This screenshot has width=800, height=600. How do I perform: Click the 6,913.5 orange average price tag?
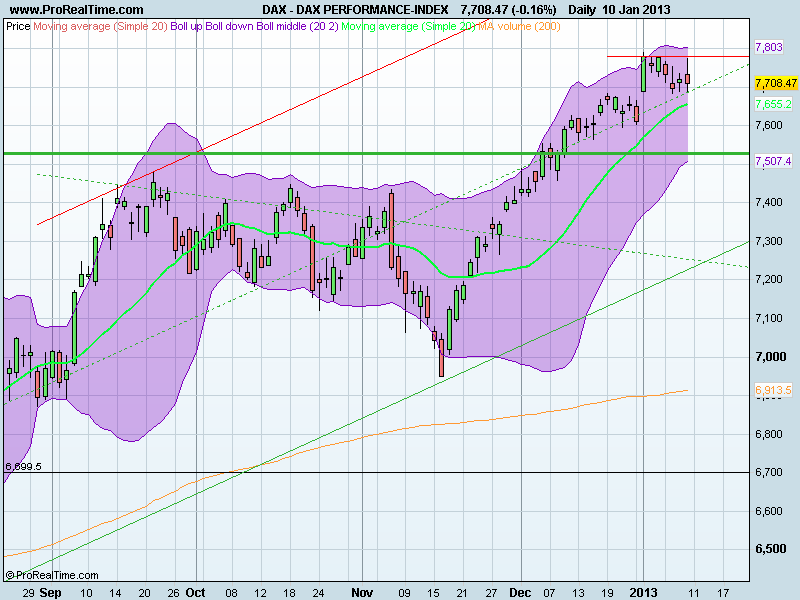pyautogui.click(x=773, y=390)
